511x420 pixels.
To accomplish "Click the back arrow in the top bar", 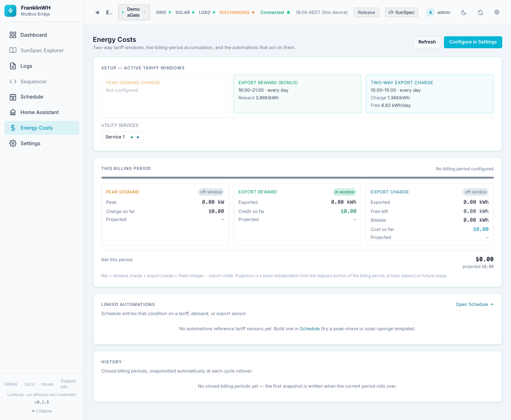I will coord(97,12).
